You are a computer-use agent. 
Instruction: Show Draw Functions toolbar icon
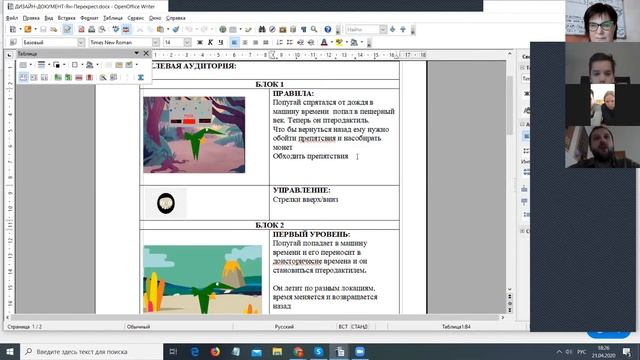(x=248, y=29)
